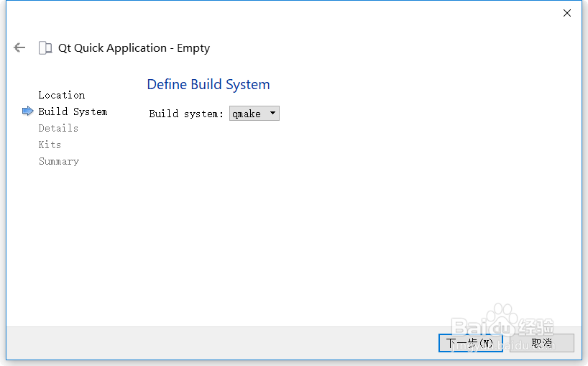Click the Define Build System heading
This screenshot has height=366, width=588.
click(x=208, y=85)
